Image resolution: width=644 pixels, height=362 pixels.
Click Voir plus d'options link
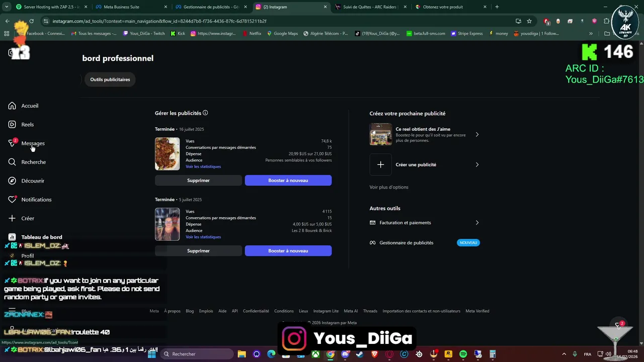(x=389, y=187)
